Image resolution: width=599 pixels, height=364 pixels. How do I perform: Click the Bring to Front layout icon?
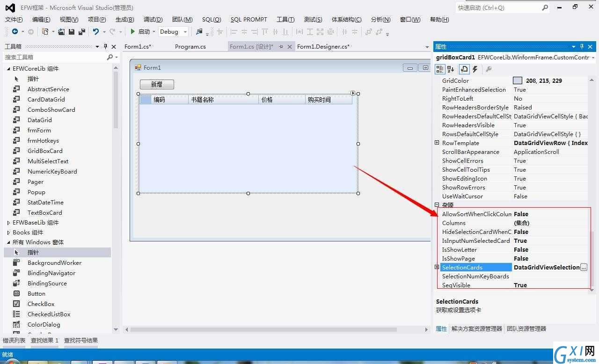(x=368, y=32)
